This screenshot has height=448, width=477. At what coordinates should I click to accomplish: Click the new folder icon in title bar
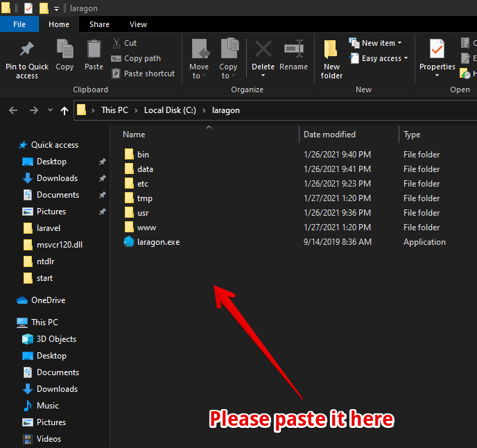(x=44, y=8)
